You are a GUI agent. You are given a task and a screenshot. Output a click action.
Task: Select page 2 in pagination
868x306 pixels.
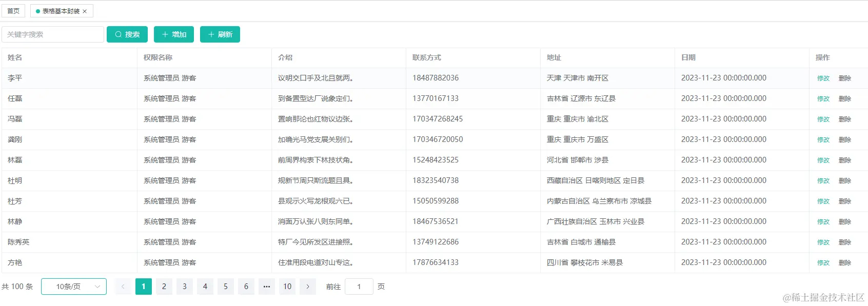tap(164, 287)
